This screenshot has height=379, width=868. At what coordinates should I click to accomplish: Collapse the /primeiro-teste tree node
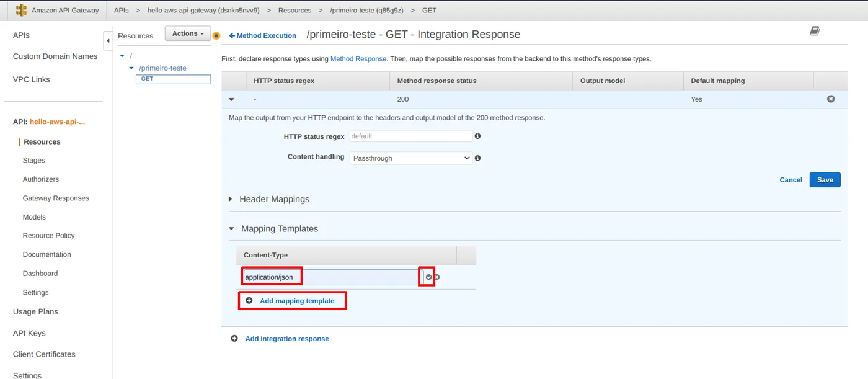[131, 68]
